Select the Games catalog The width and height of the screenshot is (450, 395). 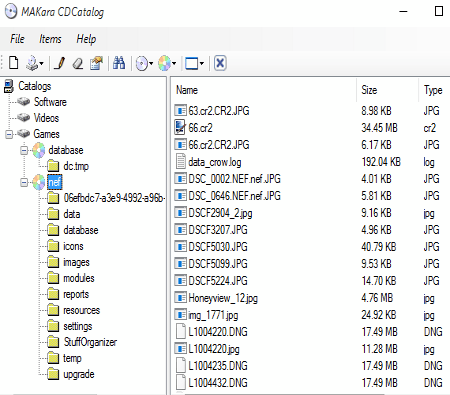[x=47, y=134]
